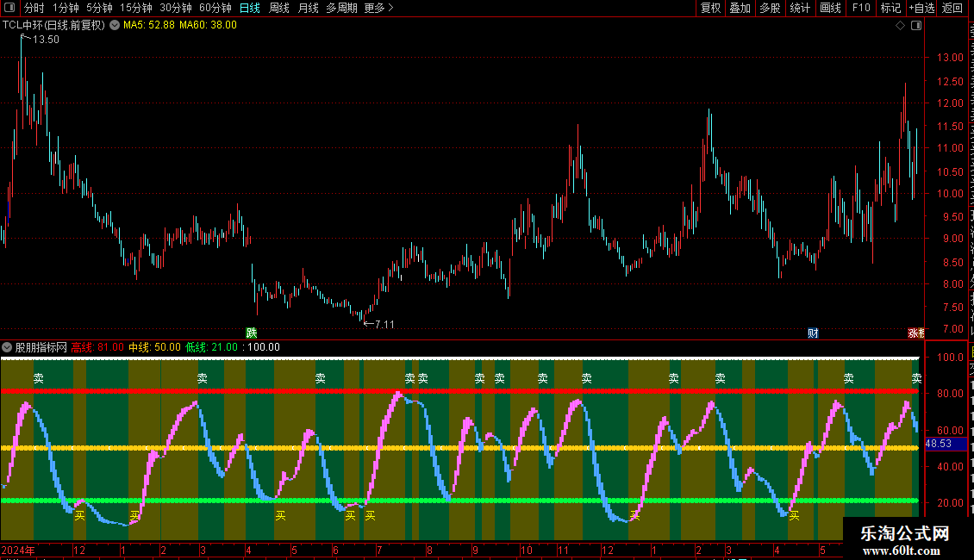Click the diamond icon in chart header
974x560 pixels.
(x=900, y=25)
